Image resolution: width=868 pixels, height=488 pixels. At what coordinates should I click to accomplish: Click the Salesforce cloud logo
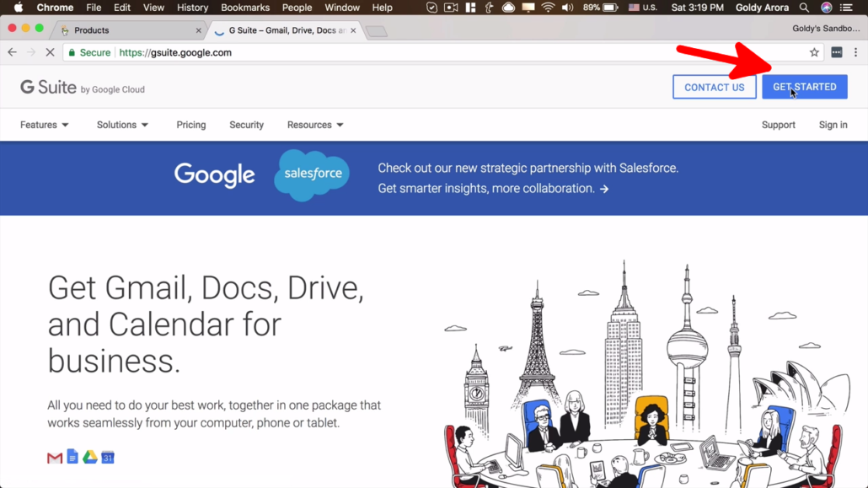[x=312, y=174]
